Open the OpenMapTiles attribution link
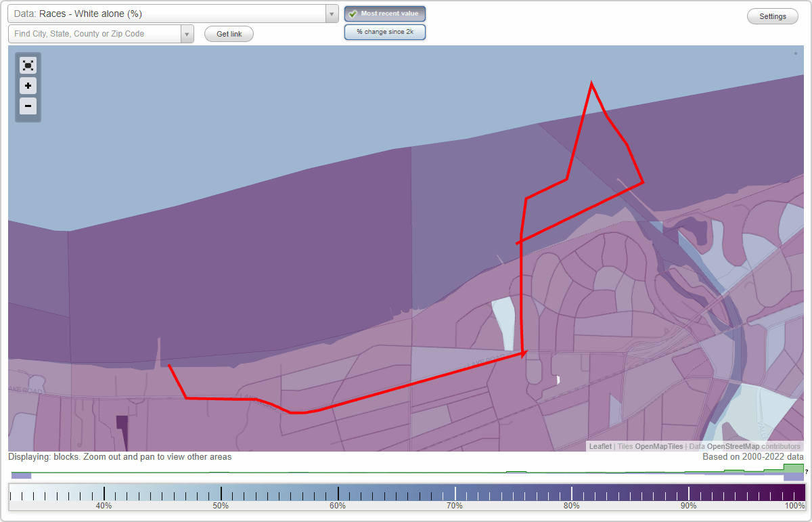The width and height of the screenshot is (812, 522). tap(658, 446)
